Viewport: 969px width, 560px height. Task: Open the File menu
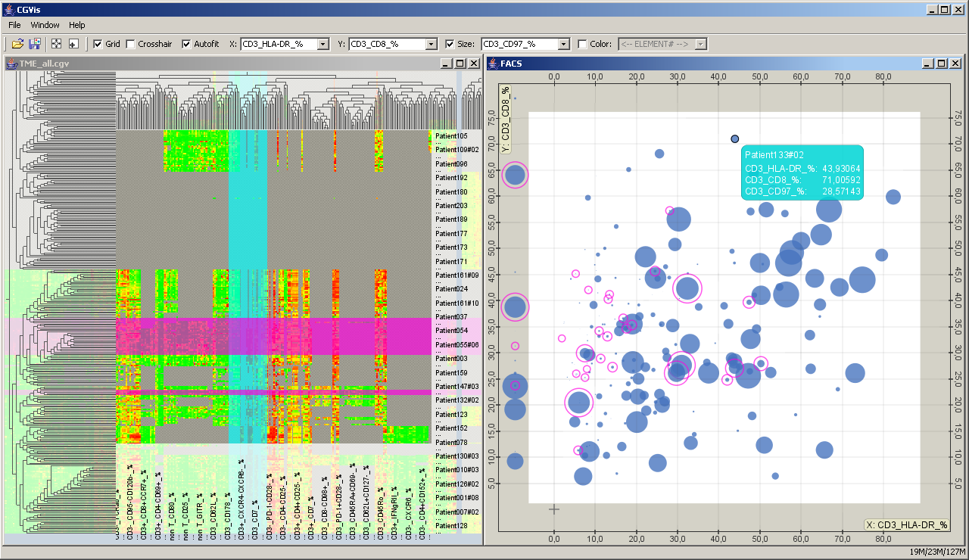14,25
